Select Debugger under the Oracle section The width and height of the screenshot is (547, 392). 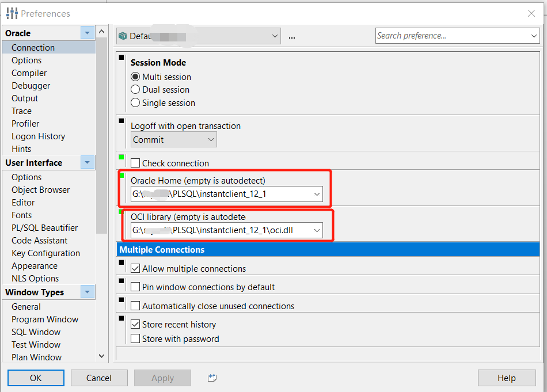(31, 85)
